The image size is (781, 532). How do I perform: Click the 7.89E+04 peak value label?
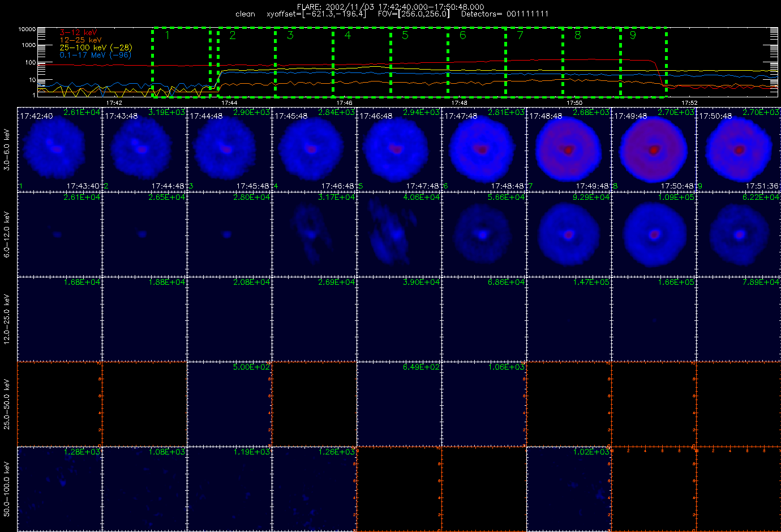pos(761,282)
